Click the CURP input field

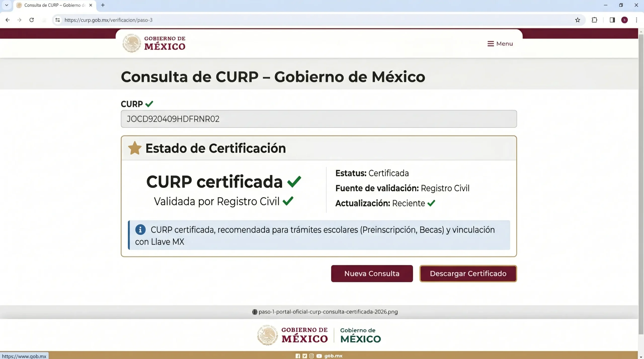tap(319, 119)
